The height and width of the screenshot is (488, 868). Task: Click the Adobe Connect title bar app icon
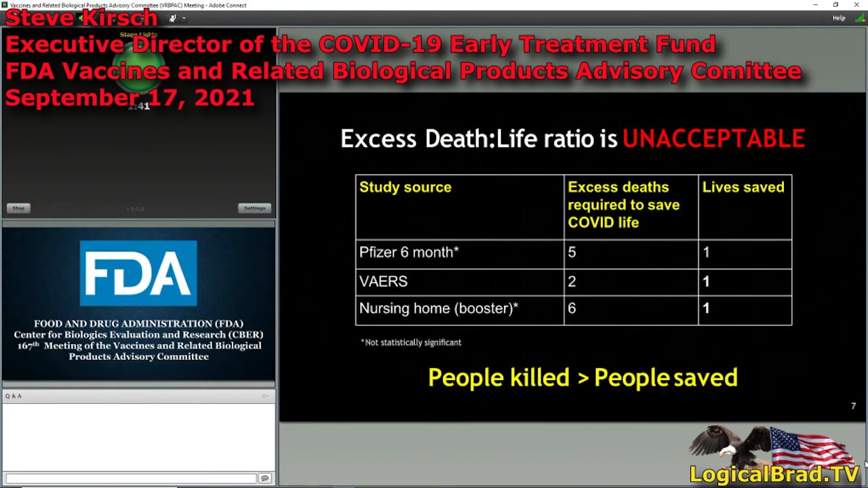point(5,5)
